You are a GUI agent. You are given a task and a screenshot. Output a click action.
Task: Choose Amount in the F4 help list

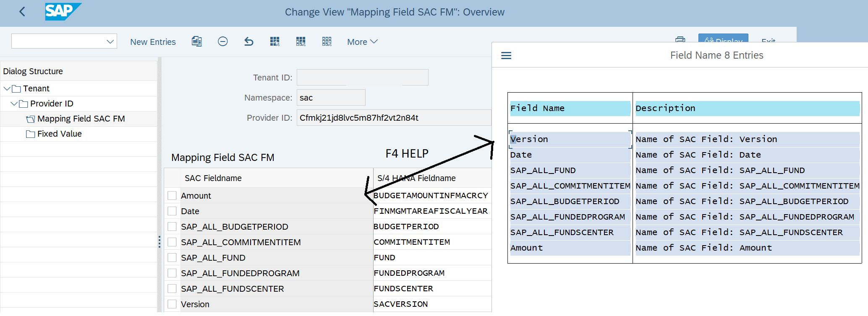(570, 248)
